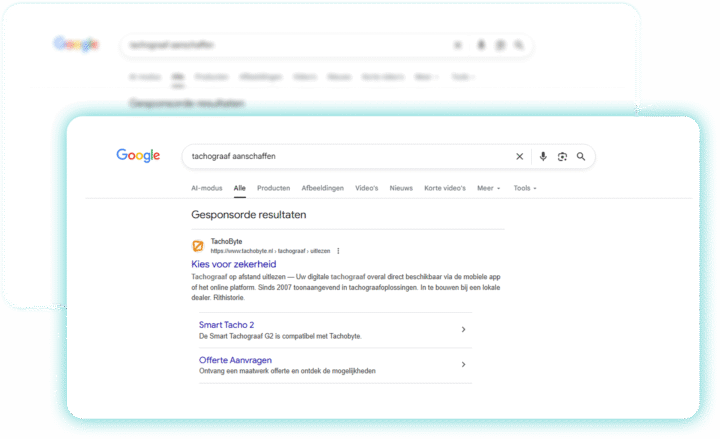The image size is (720, 439).
Task: Click microphone icon in blurred background window
Action: click(x=481, y=45)
